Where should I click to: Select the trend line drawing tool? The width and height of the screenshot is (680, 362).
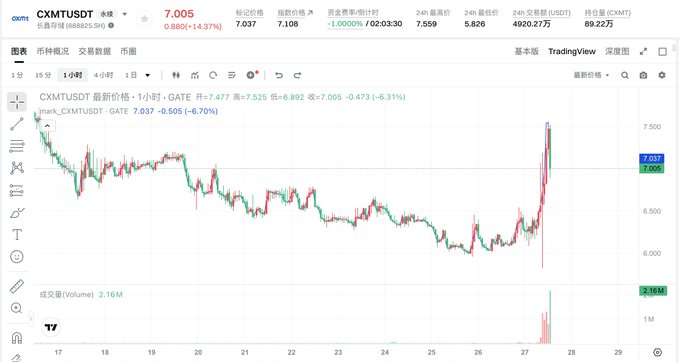[17, 124]
